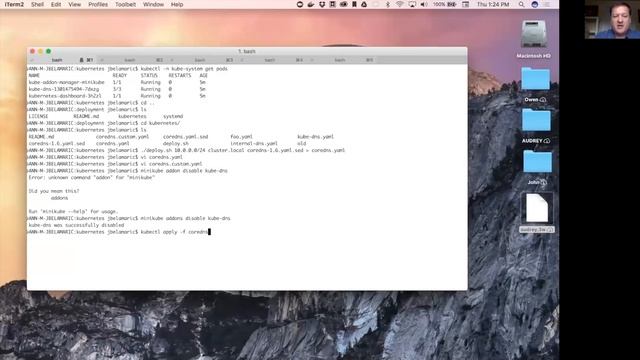Image resolution: width=640 pixels, height=360 pixels.
Task: Click 'foo.yaml' in ls output
Action: [241, 137]
